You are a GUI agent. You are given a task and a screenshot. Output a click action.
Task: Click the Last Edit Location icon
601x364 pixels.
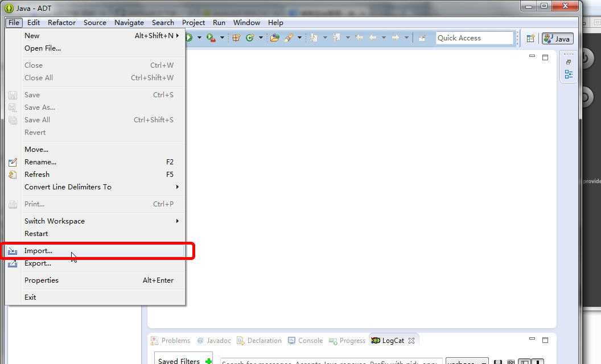pos(359,38)
